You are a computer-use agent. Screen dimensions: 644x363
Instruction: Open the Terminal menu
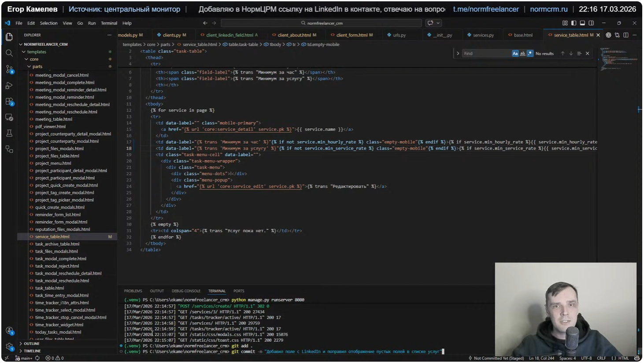pos(109,23)
